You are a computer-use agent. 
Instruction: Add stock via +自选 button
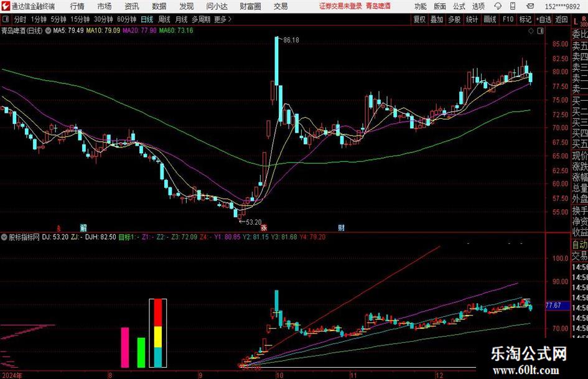click(x=543, y=19)
